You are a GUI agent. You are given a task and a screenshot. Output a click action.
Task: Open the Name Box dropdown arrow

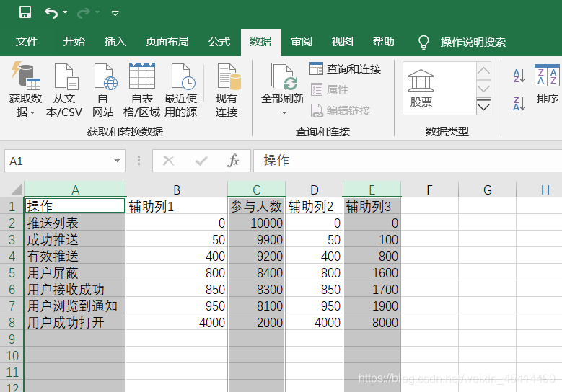[117, 161]
